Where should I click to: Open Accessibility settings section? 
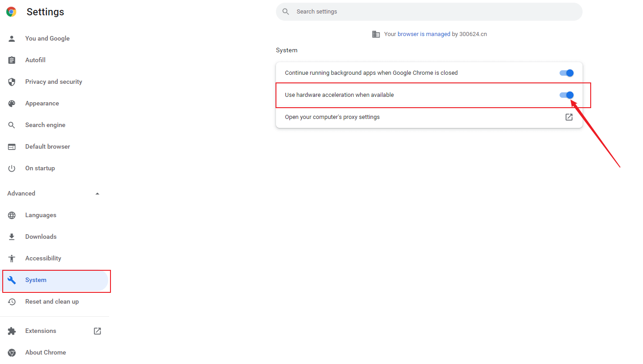[x=43, y=259]
